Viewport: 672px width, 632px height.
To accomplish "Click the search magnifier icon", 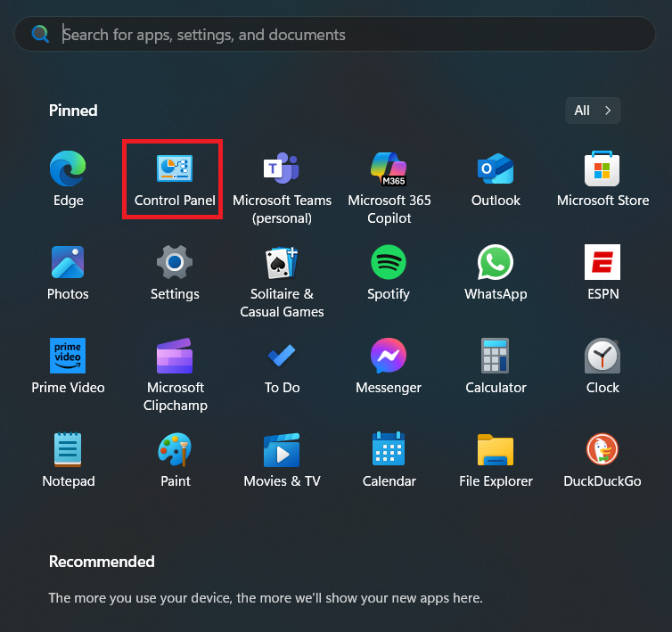I will coord(40,34).
